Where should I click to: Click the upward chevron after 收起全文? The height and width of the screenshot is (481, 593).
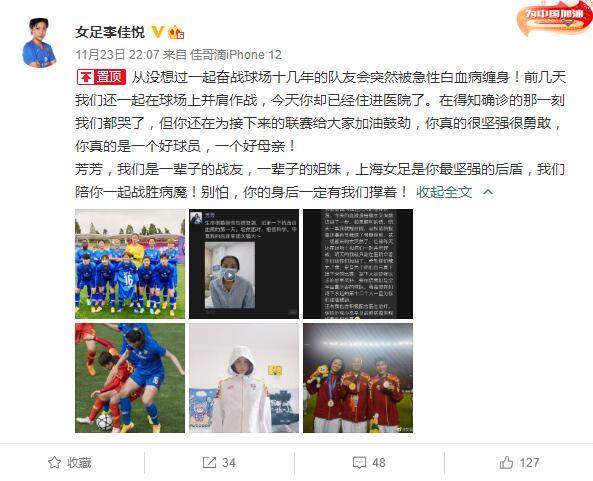(488, 192)
